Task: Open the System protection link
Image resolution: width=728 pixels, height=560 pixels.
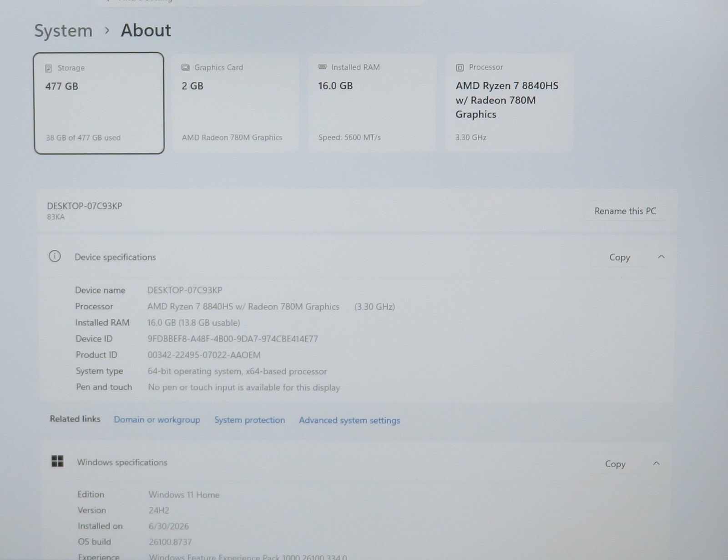Action: pos(250,420)
